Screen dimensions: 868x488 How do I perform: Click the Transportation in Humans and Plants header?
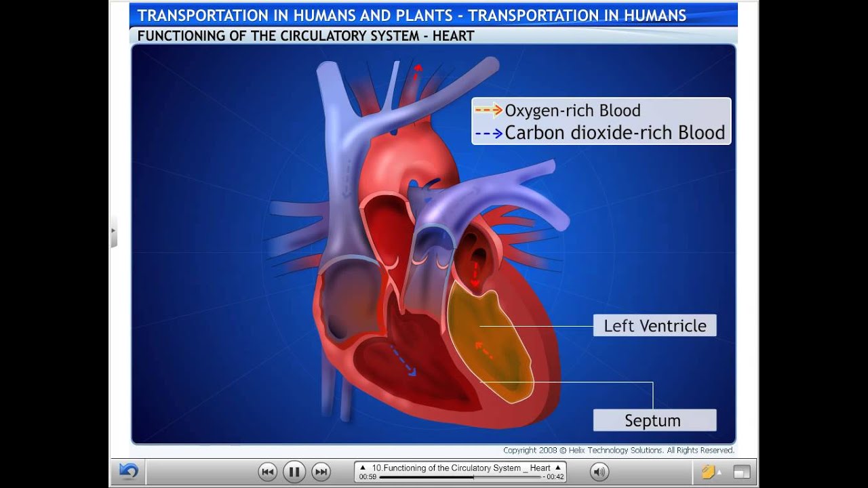coord(412,16)
